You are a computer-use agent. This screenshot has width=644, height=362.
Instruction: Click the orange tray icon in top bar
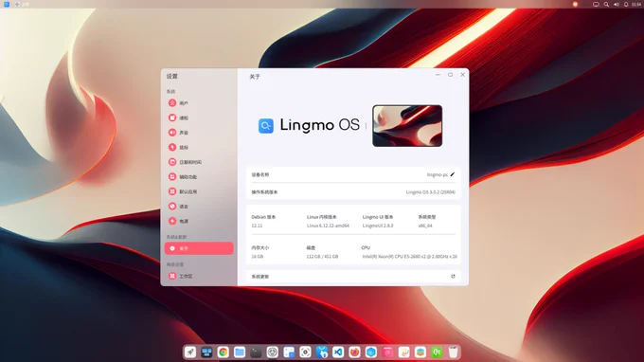pyautogui.click(x=575, y=4)
